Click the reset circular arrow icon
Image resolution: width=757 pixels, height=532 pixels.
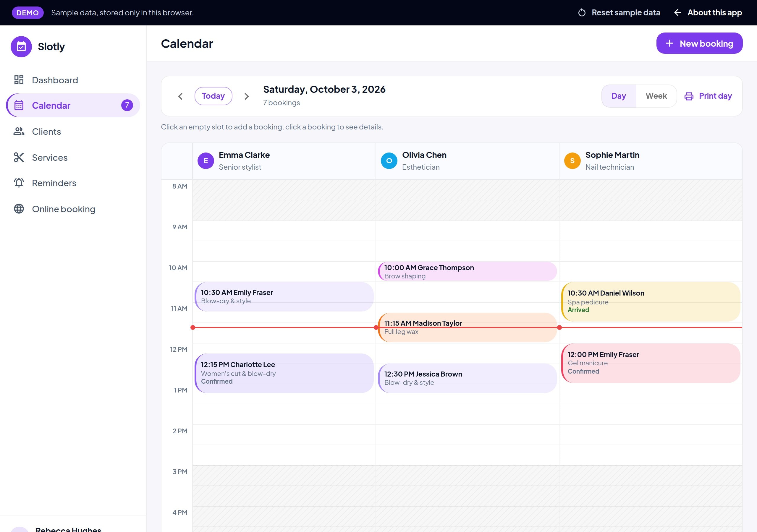pyautogui.click(x=582, y=12)
